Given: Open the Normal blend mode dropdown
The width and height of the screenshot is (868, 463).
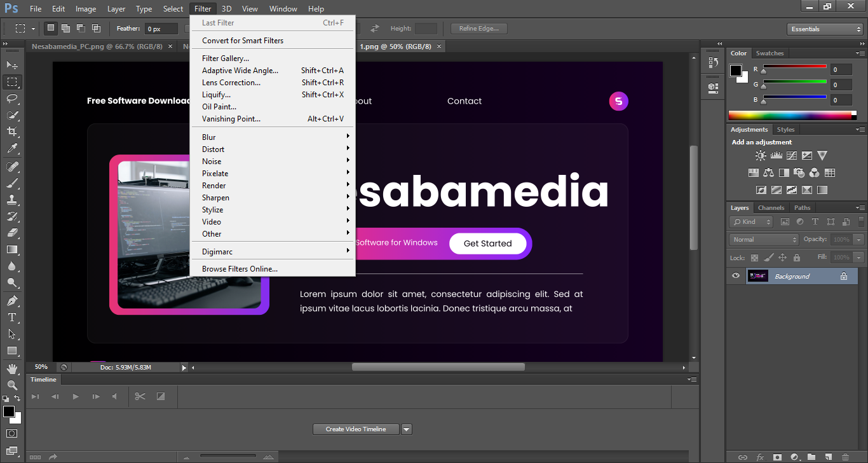Looking at the screenshot, I should pos(764,240).
